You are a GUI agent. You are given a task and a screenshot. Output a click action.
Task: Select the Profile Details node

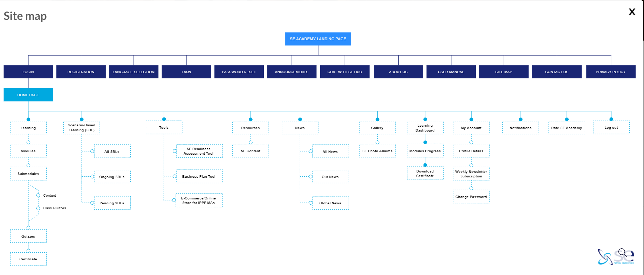click(471, 151)
